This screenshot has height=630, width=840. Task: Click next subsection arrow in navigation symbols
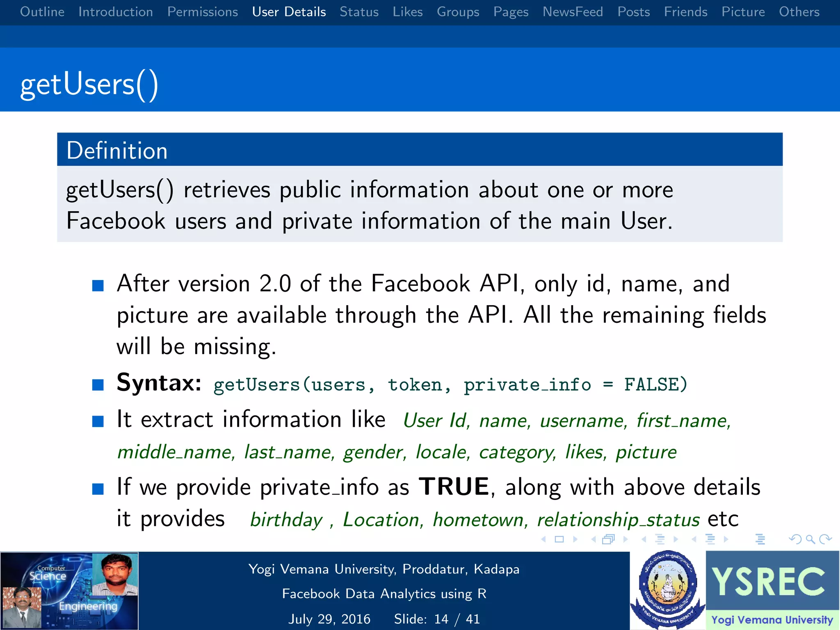click(676, 539)
